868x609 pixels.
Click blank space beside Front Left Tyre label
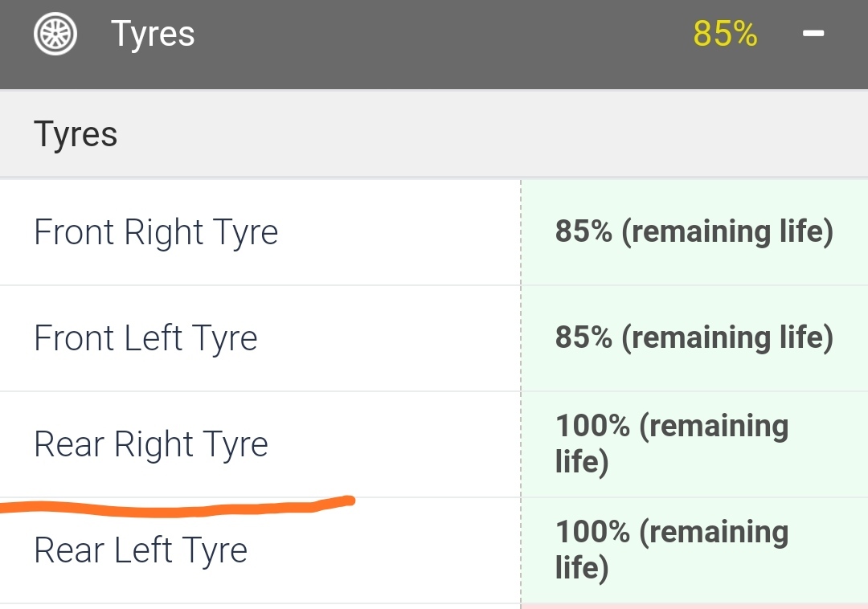(387, 338)
